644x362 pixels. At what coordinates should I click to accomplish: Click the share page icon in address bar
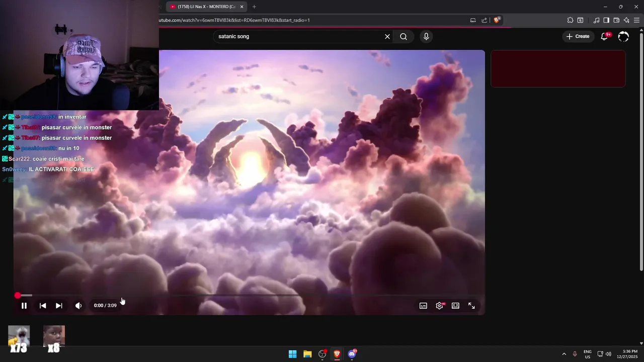click(x=484, y=20)
